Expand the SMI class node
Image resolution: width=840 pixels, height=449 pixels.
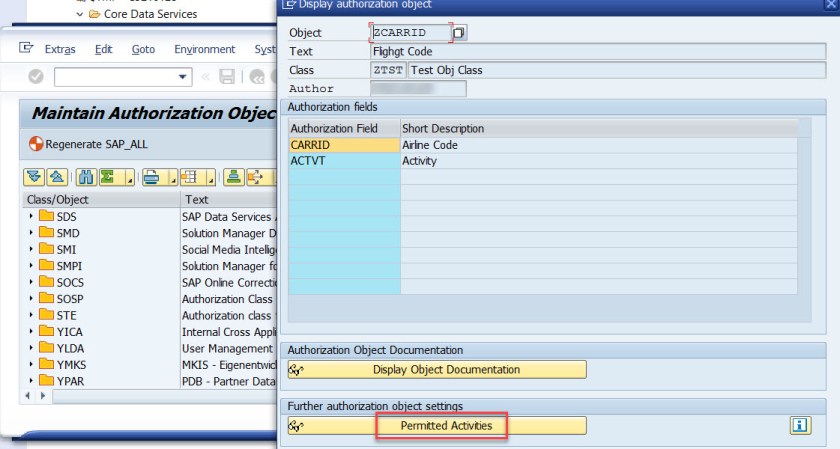pos(31,249)
